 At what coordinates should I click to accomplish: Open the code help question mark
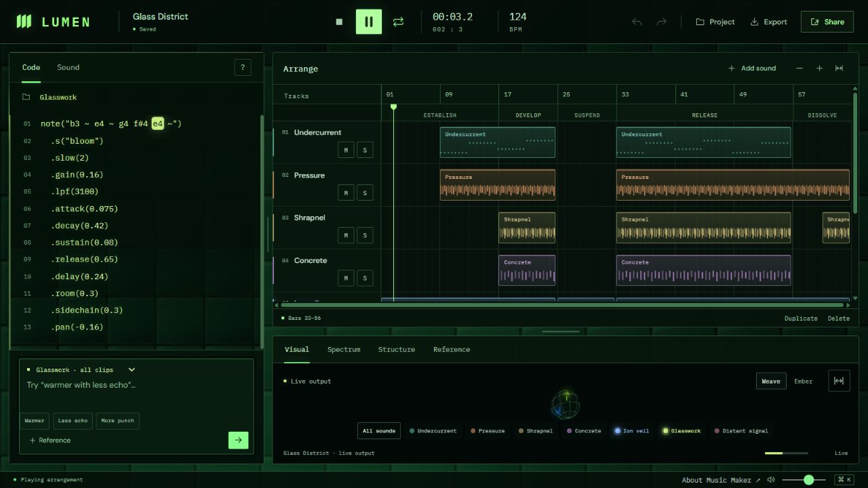click(x=242, y=67)
